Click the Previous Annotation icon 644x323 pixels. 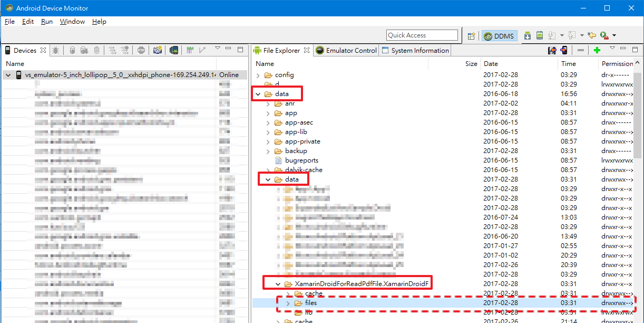(571, 35)
